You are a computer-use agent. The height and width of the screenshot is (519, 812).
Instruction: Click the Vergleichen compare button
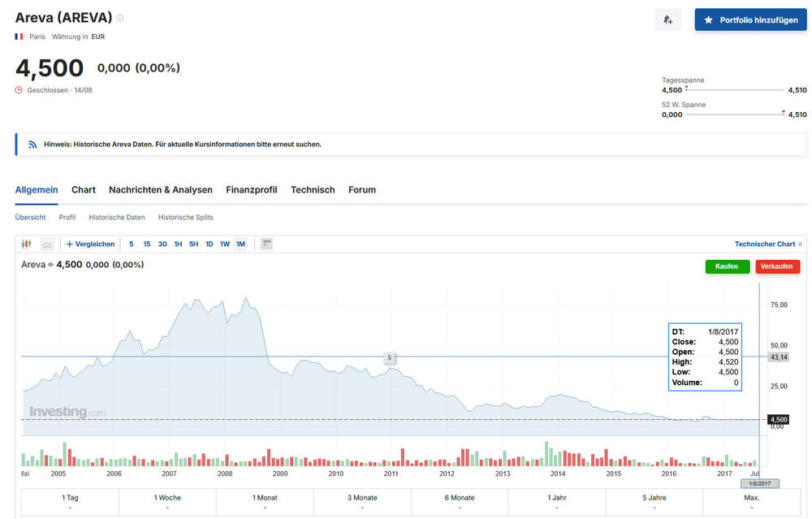tap(91, 244)
